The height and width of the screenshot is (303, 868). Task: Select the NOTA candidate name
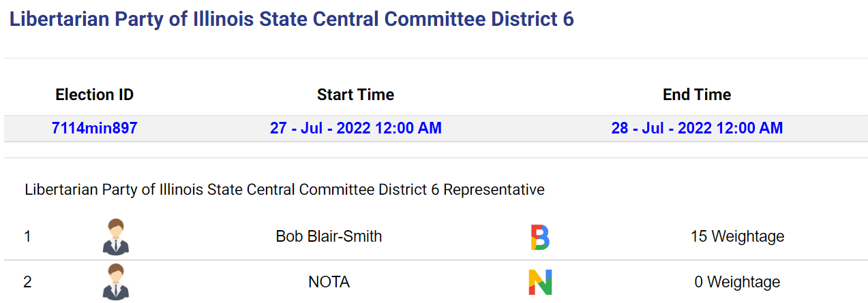tap(329, 282)
